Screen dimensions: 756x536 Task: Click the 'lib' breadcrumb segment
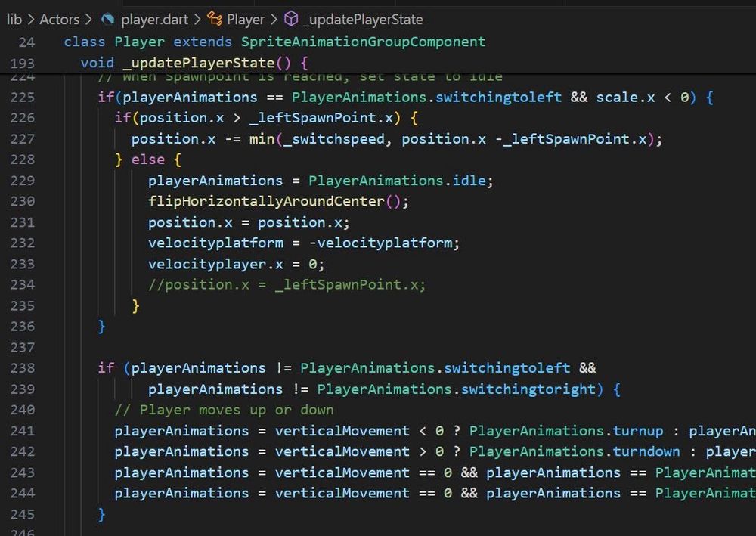(x=14, y=20)
